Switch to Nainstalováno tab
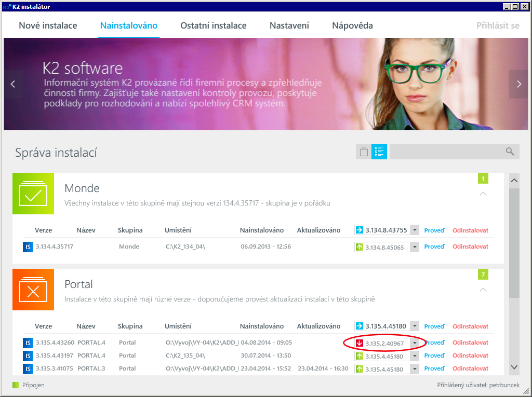 [129, 25]
